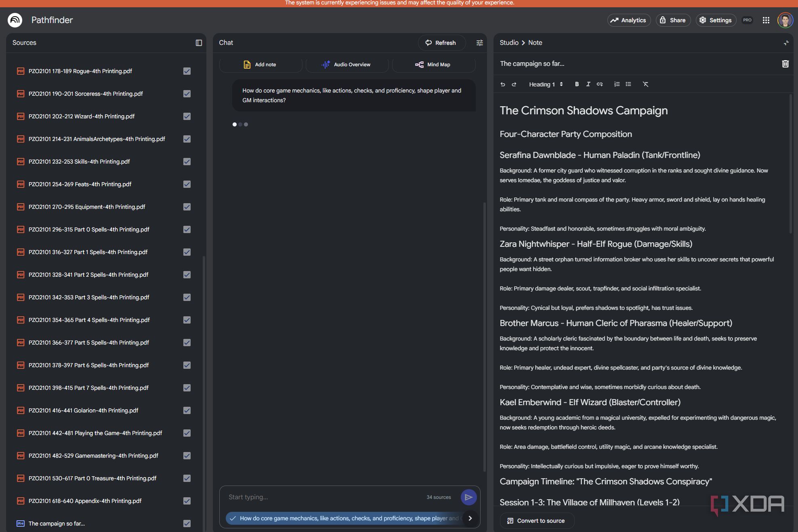This screenshot has width=798, height=532.
Task: Create a Mind Map
Action: coord(433,65)
